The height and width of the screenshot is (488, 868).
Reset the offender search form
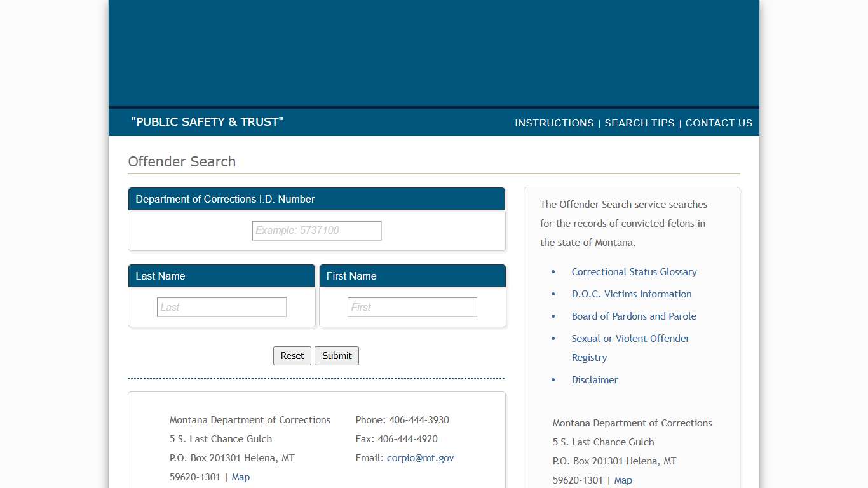(x=292, y=355)
